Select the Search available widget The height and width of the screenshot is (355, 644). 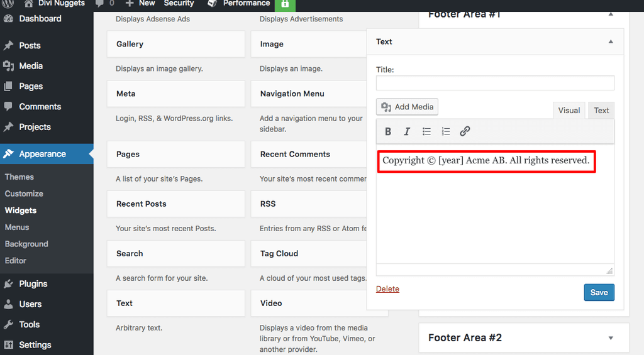tap(176, 254)
